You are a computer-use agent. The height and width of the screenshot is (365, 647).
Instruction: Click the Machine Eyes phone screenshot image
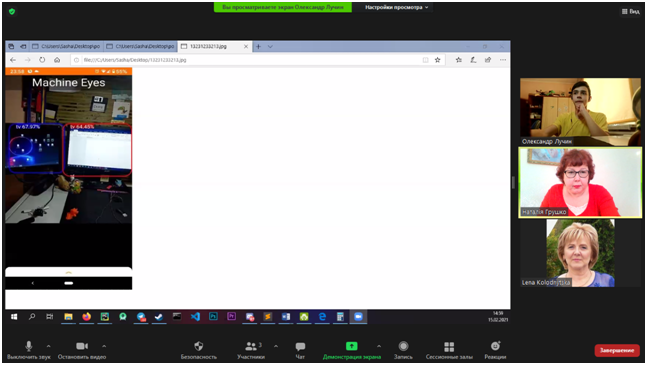(x=68, y=179)
